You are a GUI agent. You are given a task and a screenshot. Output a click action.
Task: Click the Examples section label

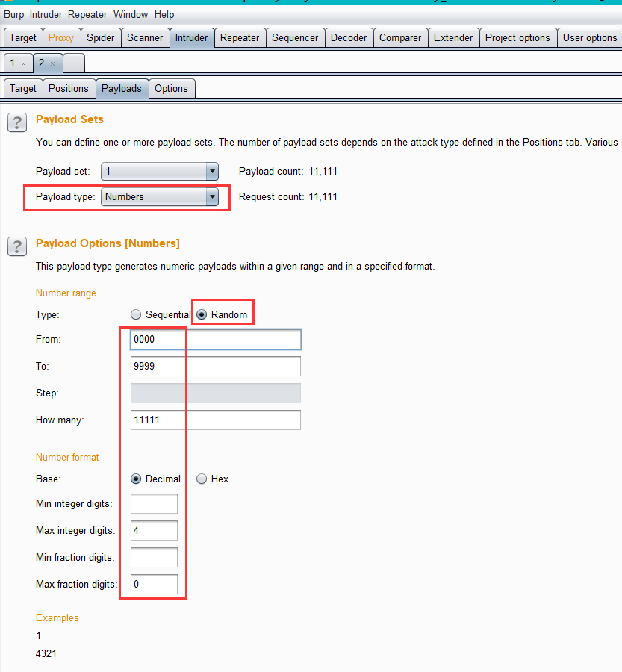point(57,618)
